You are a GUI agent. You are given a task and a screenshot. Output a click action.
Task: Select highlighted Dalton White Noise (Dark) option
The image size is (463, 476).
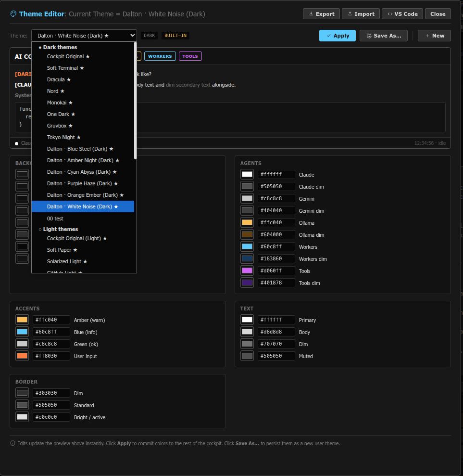click(x=83, y=206)
